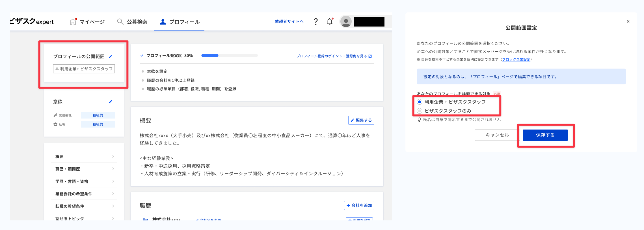Image resolution: width=644 pixels, height=230 pixels.
Task: Click the profile completeness progress bar
Action: (x=229, y=56)
